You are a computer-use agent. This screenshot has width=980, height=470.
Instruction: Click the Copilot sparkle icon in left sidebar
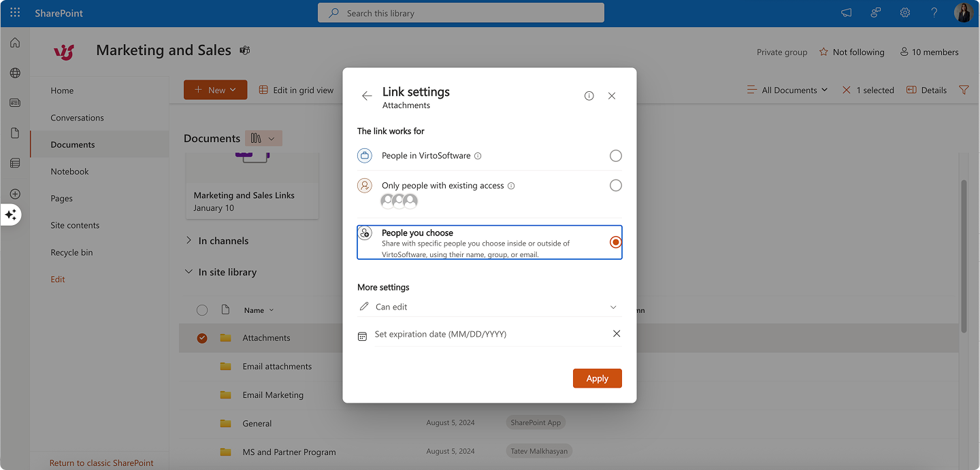point(11,215)
